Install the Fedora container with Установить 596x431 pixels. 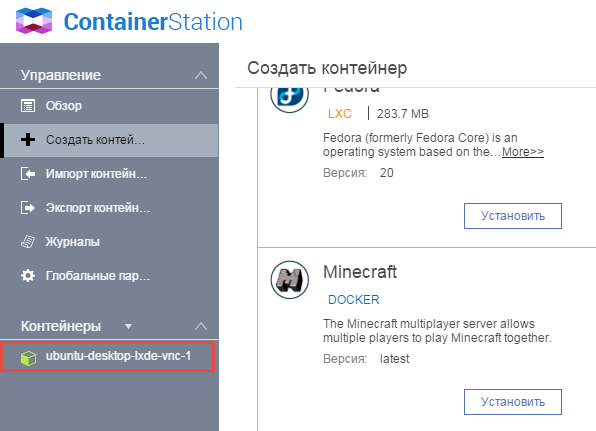(x=513, y=216)
